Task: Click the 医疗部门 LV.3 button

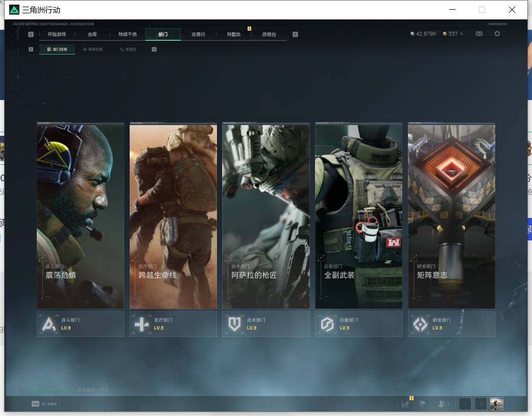Action: pyautogui.click(x=173, y=324)
